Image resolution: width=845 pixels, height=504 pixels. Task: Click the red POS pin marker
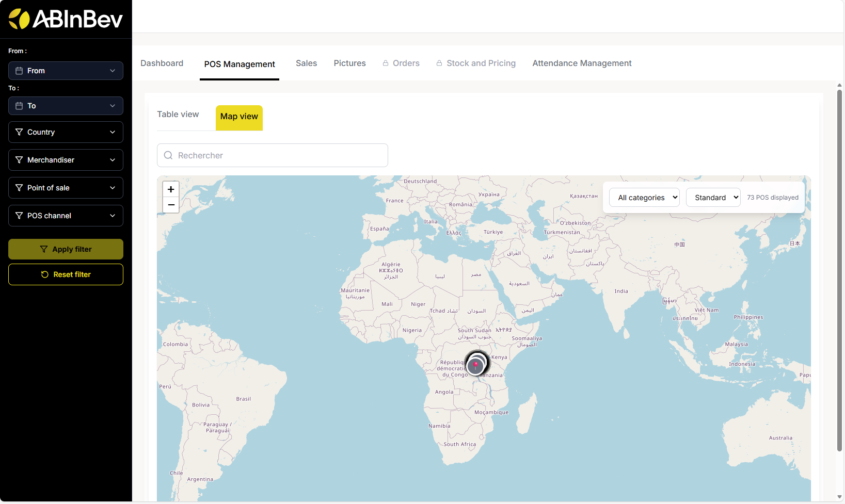pos(475,365)
